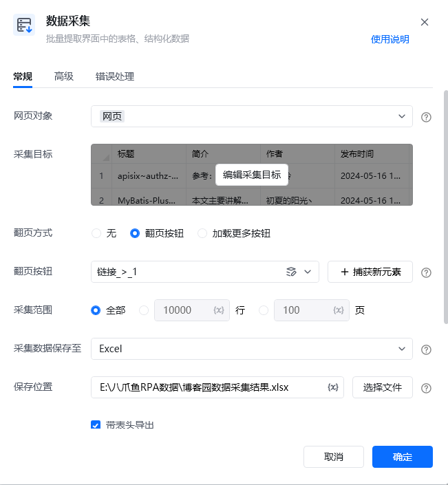448x485 pixels.
Task: Switch to the 常规 tab
Action: (x=23, y=76)
